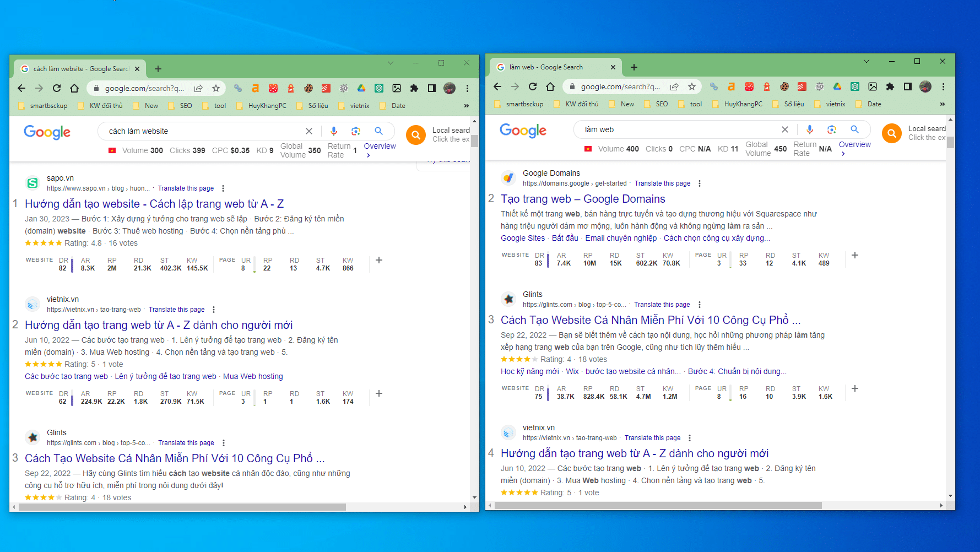Screen dimensions: 980x552
Task: Expand SEO metrics plus for sapo.vn result
Action: pyautogui.click(x=379, y=260)
